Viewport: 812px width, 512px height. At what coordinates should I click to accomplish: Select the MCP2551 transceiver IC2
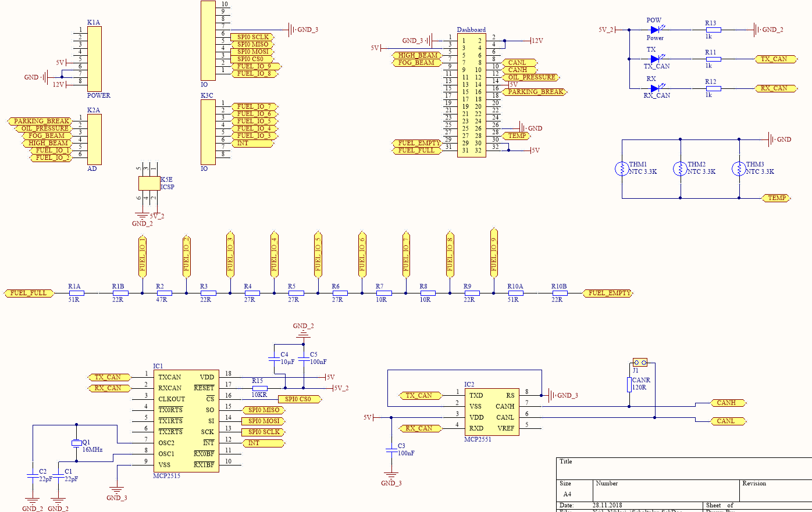[492, 411]
